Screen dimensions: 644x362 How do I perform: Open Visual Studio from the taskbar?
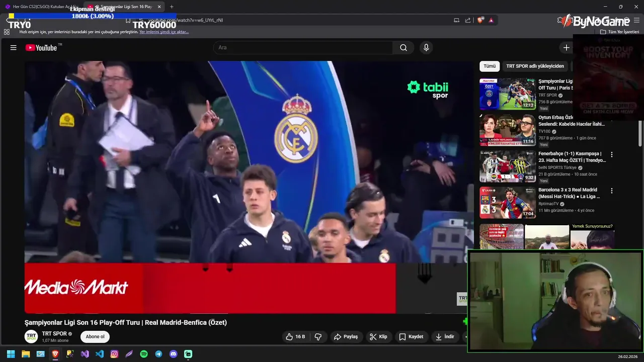point(85,354)
